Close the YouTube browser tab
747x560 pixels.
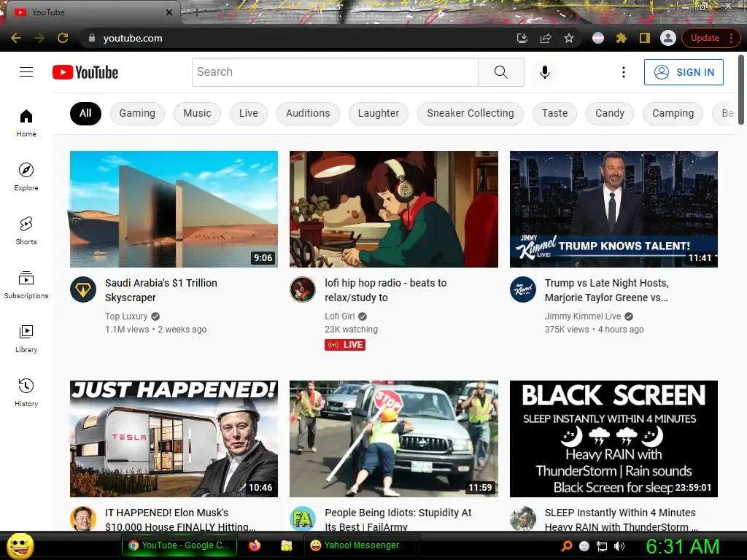(169, 12)
